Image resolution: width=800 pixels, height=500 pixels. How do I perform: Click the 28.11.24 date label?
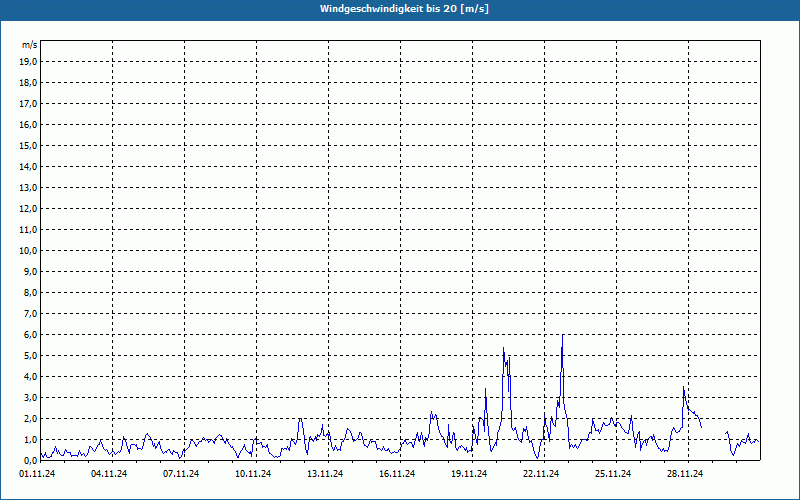[x=685, y=474]
